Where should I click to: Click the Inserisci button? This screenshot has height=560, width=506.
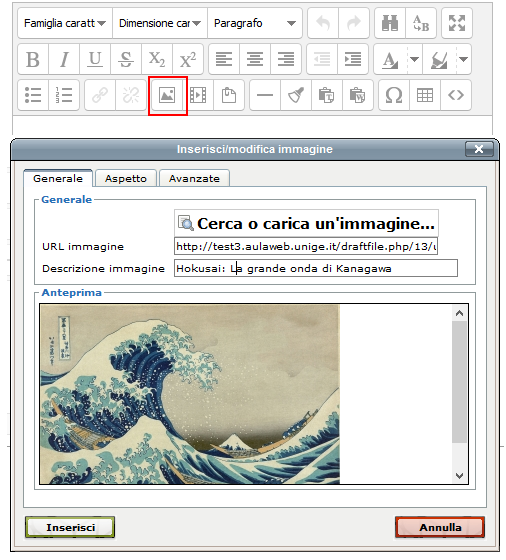(70, 528)
